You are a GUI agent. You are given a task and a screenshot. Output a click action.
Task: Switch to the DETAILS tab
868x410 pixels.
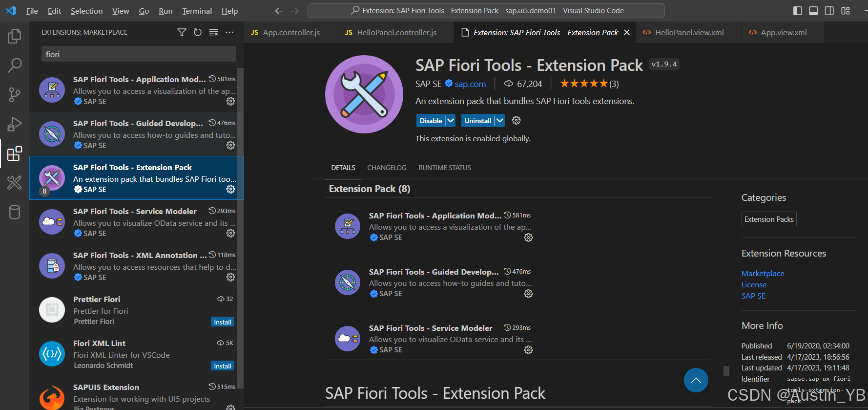pyautogui.click(x=343, y=168)
